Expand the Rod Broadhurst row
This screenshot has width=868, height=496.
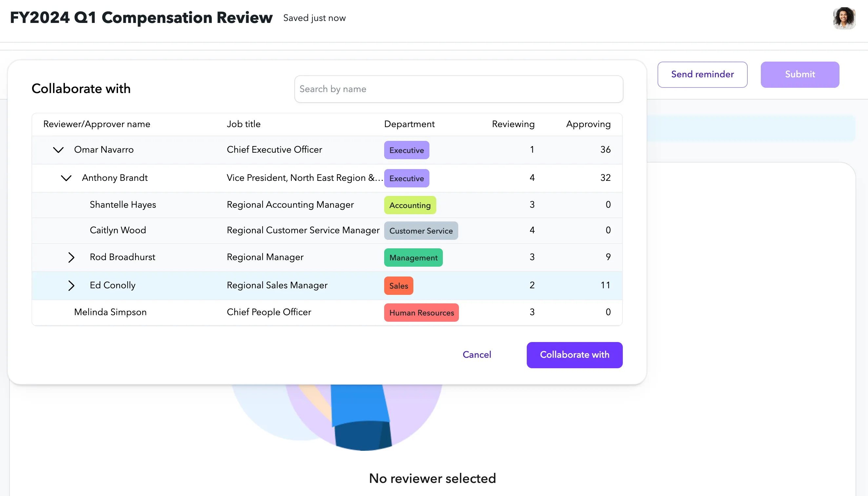click(71, 258)
